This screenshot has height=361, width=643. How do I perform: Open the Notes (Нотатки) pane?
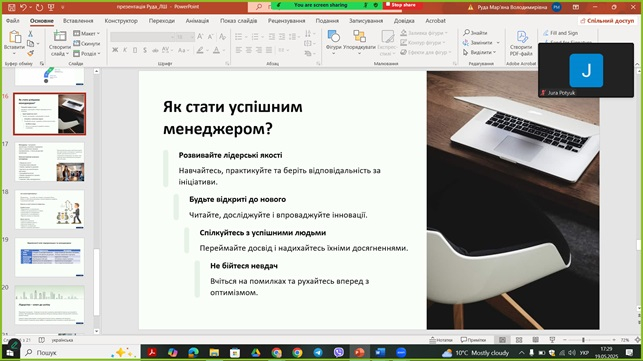(441, 340)
